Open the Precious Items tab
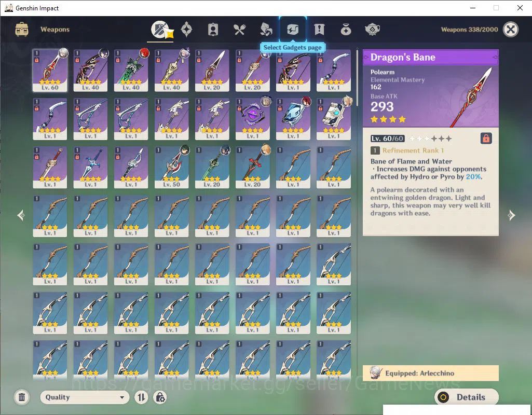The height and width of the screenshot is (415, 532). (x=346, y=30)
